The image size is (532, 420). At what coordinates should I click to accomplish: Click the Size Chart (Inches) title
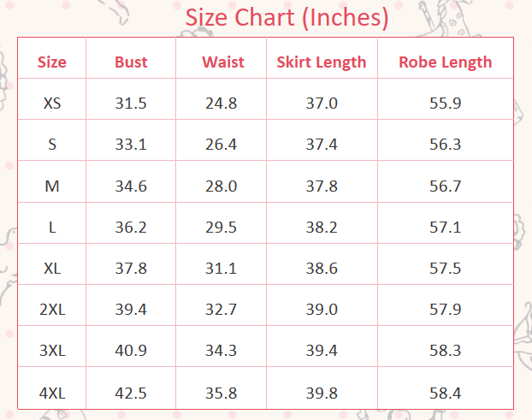coord(287,16)
